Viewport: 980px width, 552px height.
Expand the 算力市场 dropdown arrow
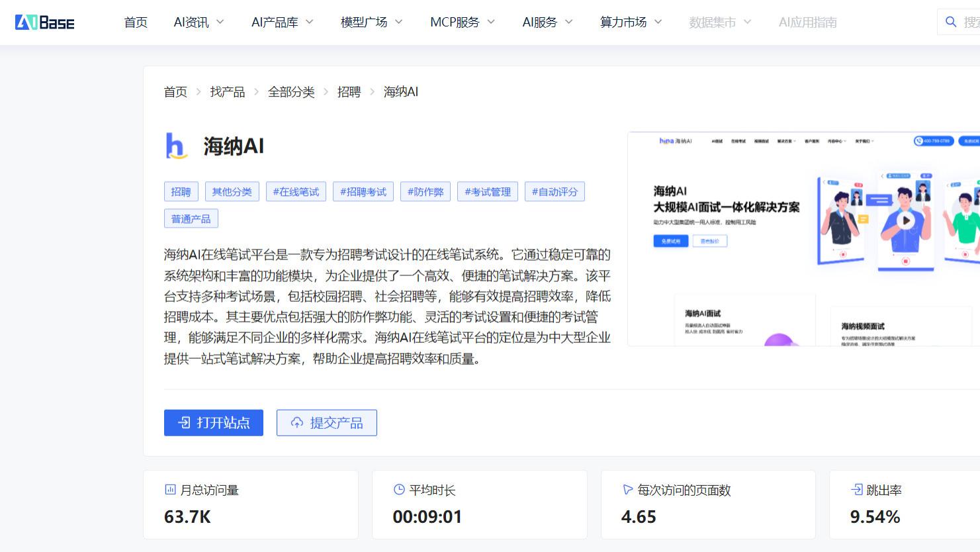tap(658, 22)
